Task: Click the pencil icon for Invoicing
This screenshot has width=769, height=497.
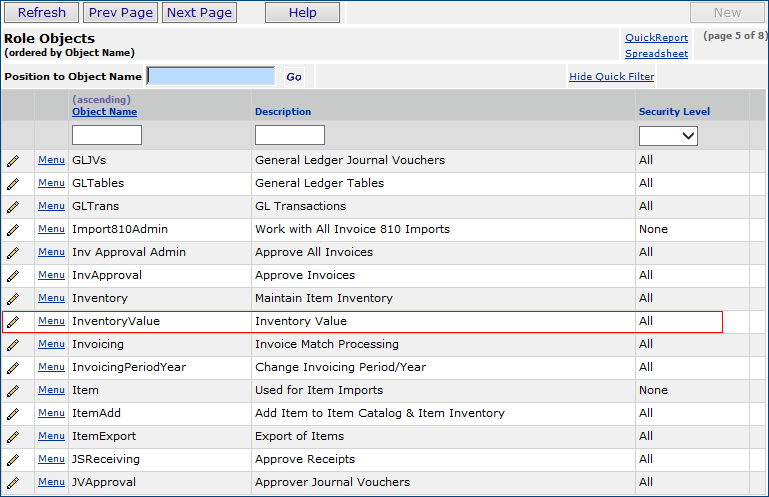Action: click(x=13, y=344)
